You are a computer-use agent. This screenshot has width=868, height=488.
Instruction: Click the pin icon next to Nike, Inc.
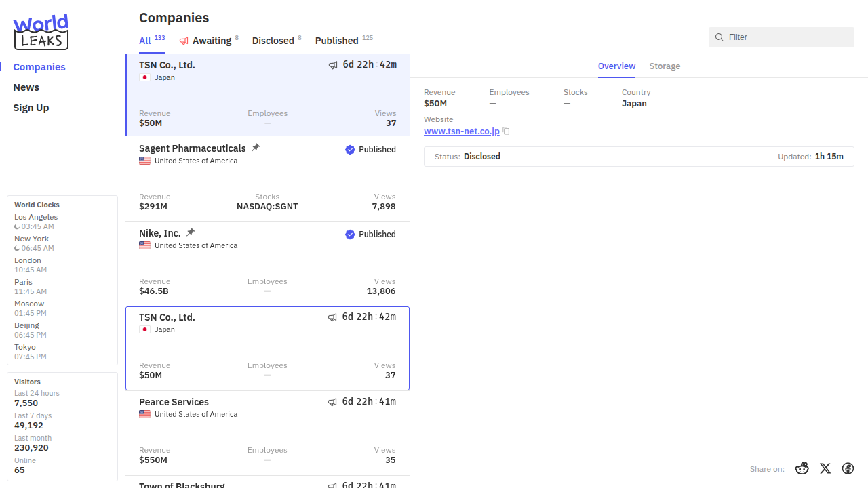(x=191, y=232)
